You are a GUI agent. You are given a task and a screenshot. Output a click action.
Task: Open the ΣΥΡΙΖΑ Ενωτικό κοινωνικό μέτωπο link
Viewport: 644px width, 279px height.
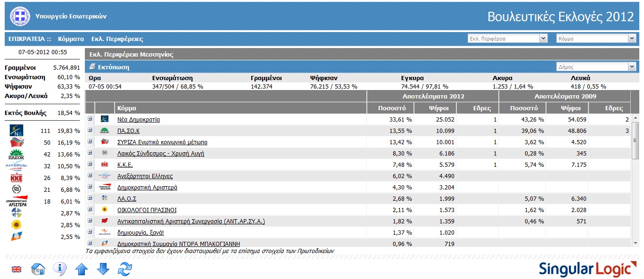click(x=162, y=142)
